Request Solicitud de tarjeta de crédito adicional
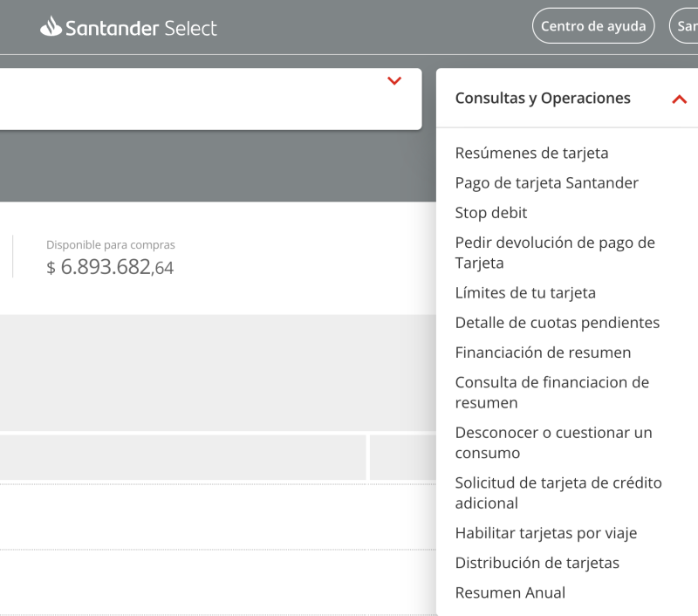This screenshot has width=698, height=616. point(558,492)
